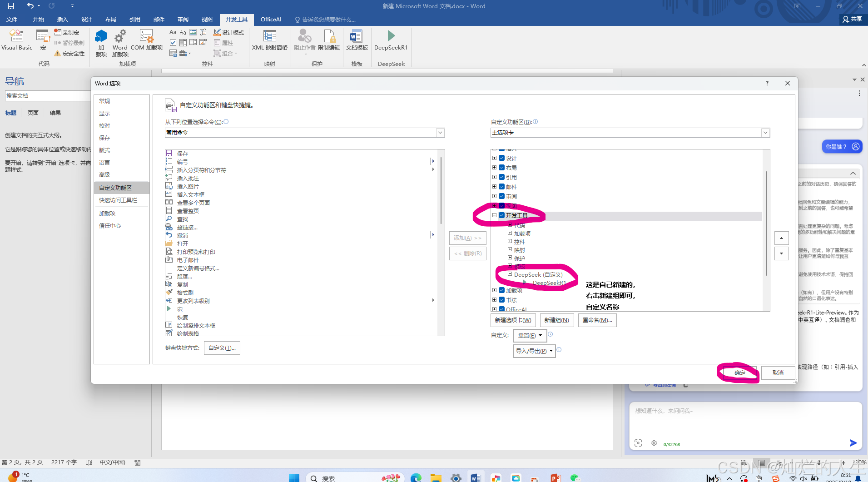The image size is (868, 482).
Task: Switch to the OfficeAI ribbon tab
Action: click(x=271, y=19)
